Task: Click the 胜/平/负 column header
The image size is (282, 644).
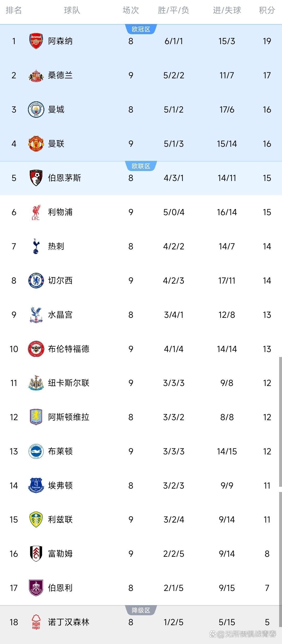Action: pos(173,10)
